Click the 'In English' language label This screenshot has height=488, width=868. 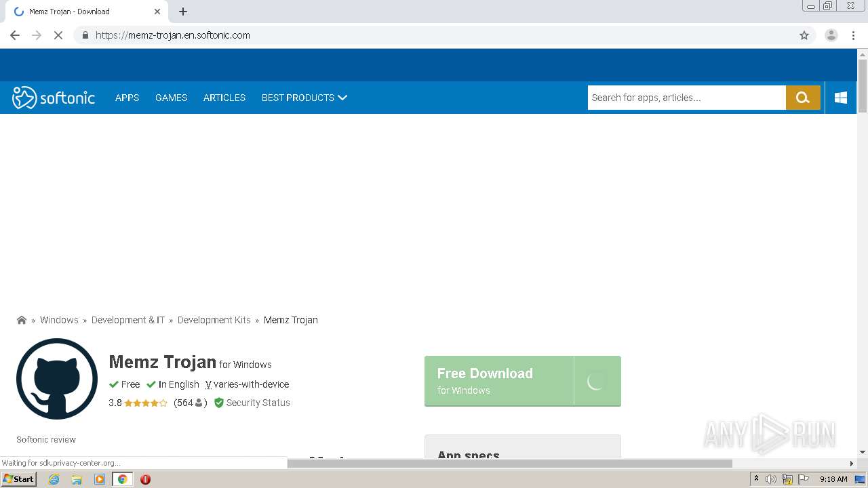[x=179, y=384]
